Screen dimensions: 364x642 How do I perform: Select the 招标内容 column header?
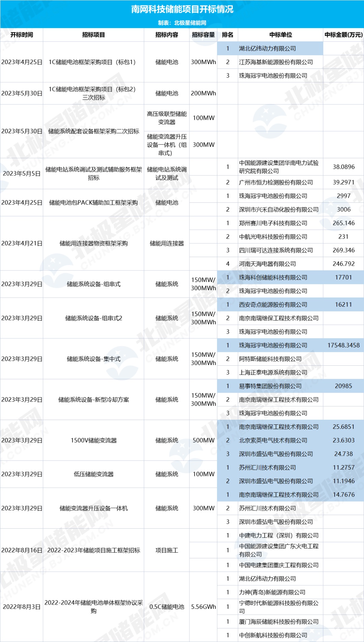pos(166,35)
